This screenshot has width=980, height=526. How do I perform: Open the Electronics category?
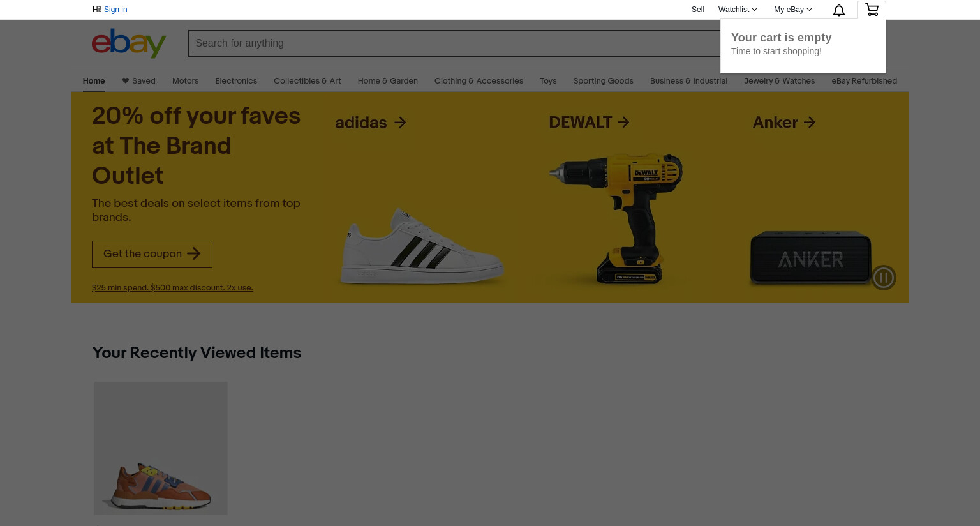click(x=236, y=81)
